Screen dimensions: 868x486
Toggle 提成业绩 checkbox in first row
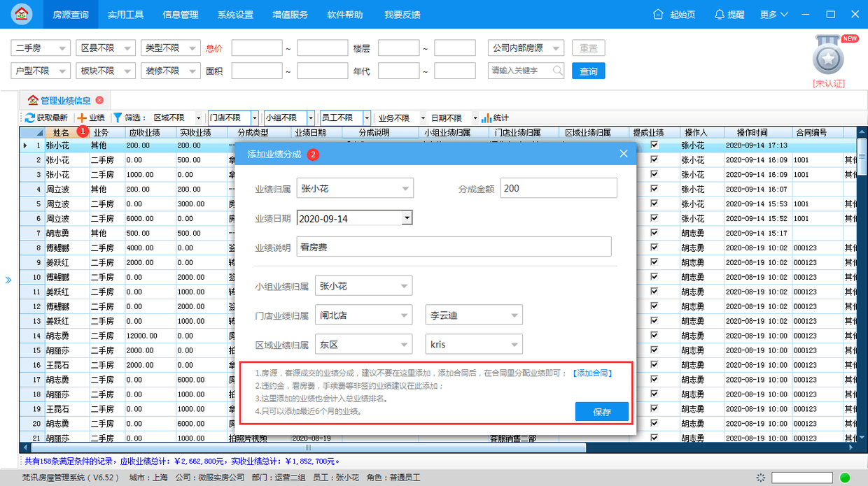(654, 145)
